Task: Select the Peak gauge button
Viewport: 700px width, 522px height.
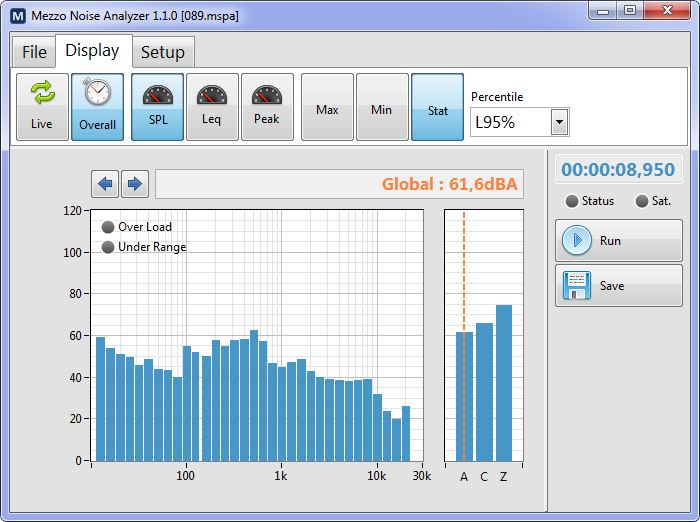Action: 267,106
